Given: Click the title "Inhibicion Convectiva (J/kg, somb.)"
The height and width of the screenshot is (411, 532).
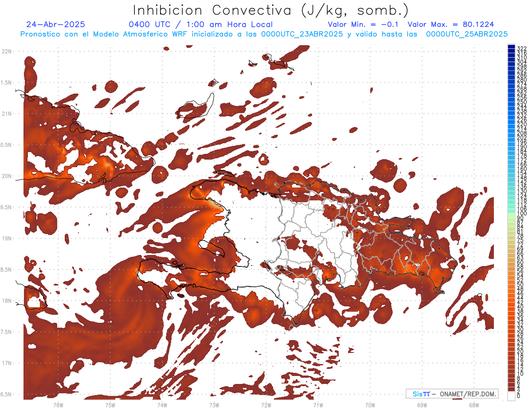Looking at the screenshot, I should click(271, 11).
